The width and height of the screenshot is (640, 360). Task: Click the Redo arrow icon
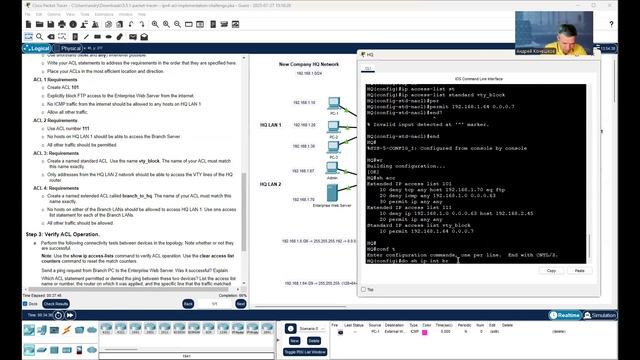(142, 24)
